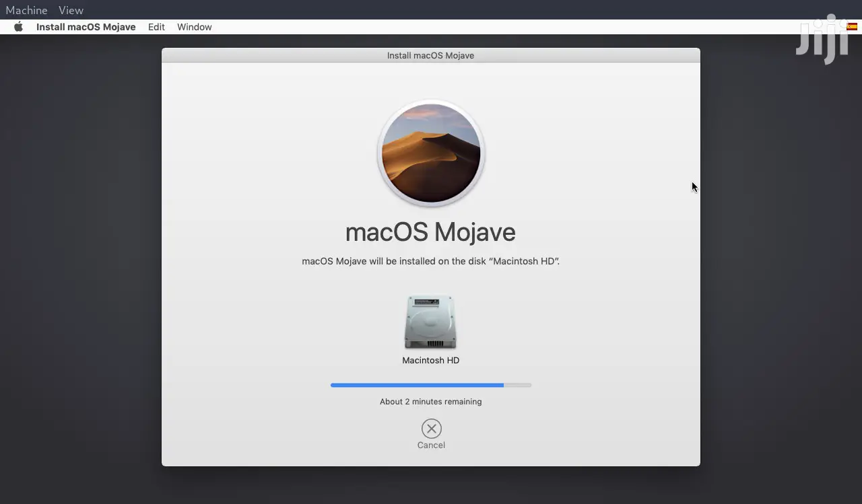Click the Mojave desert round logo

[x=431, y=153]
